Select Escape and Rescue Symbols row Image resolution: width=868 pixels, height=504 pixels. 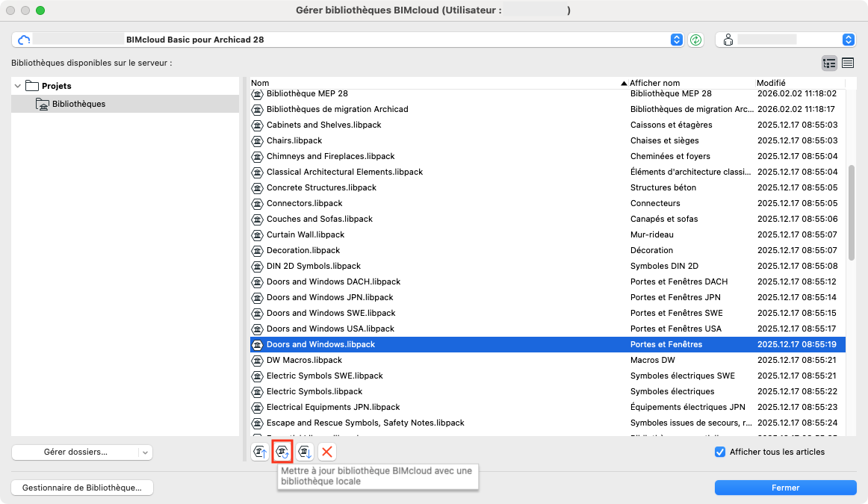(x=548, y=423)
